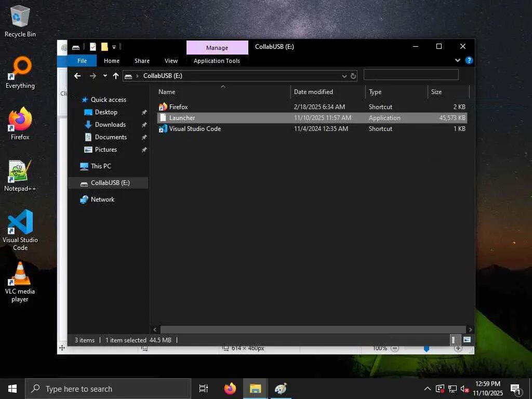Select This PC in navigation pane
Screen dimensions: 532x399
pos(101,166)
